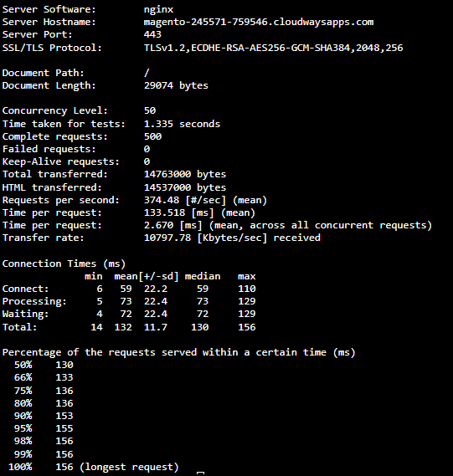Click the Complete requests value 500
The image size is (453, 476).
pyautogui.click(x=152, y=136)
